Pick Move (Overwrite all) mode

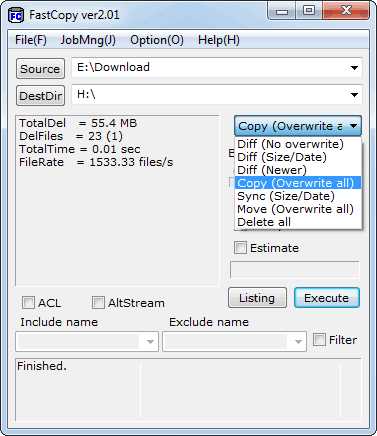tap(298, 209)
